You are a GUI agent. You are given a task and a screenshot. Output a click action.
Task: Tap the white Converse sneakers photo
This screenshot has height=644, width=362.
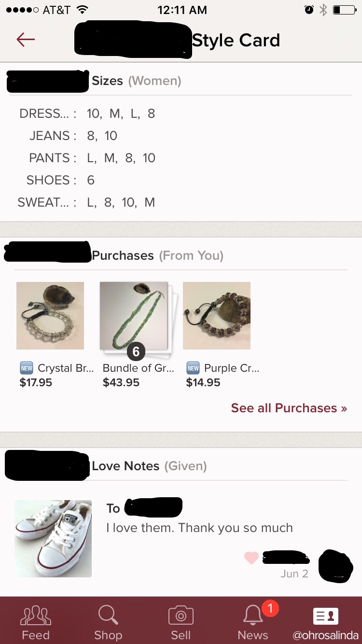(x=53, y=538)
